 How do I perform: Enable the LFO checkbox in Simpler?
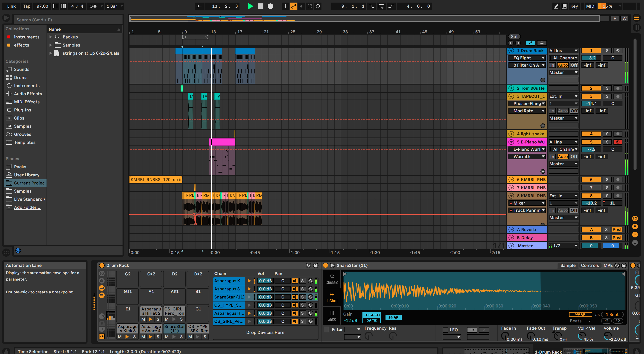pyautogui.click(x=445, y=330)
